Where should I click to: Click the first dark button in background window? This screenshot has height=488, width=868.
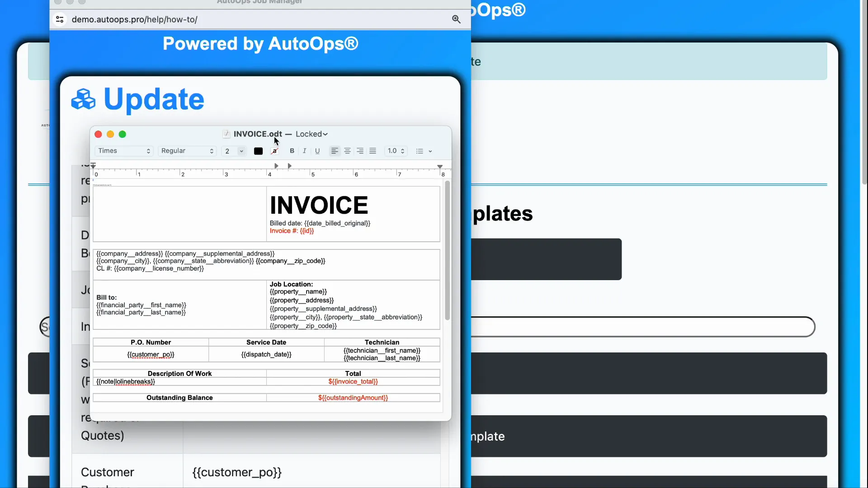[546, 259]
